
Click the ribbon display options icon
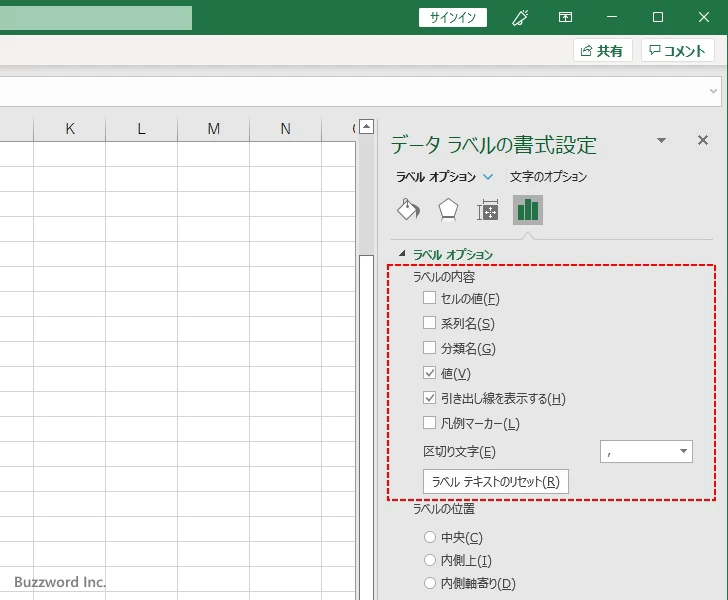(566, 17)
